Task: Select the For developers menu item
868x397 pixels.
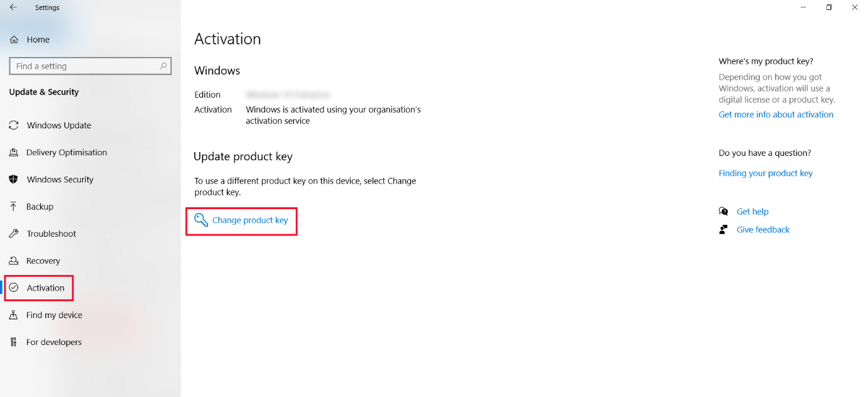Action: (54, 342)
